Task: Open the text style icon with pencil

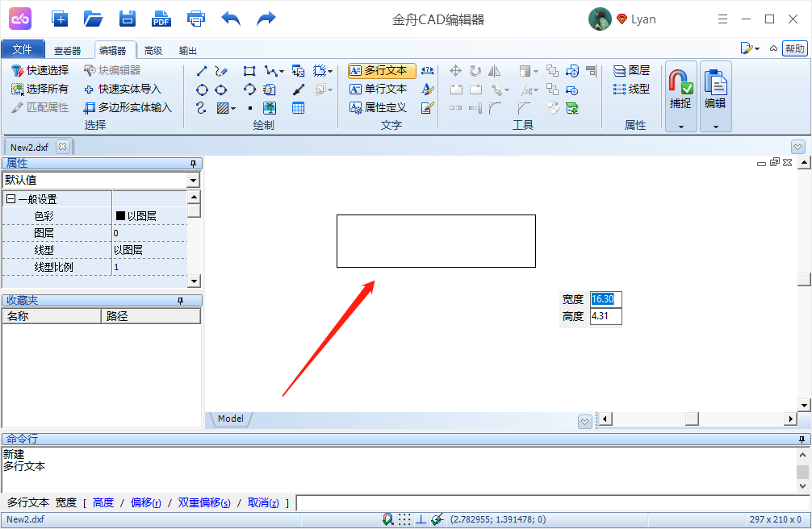Action: point(427,89)
